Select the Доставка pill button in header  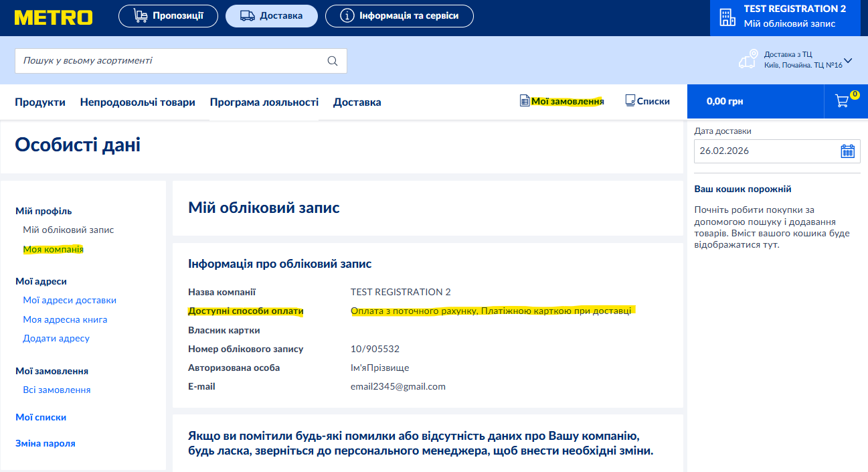271,16
